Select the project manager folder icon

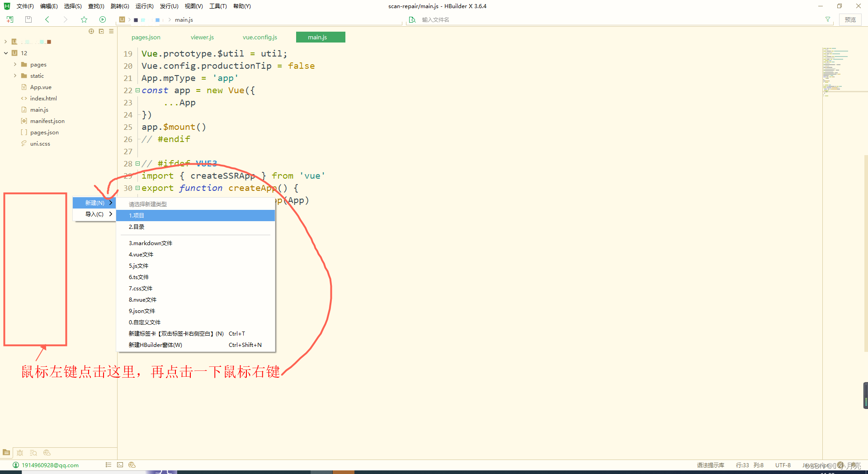point(6,452)
